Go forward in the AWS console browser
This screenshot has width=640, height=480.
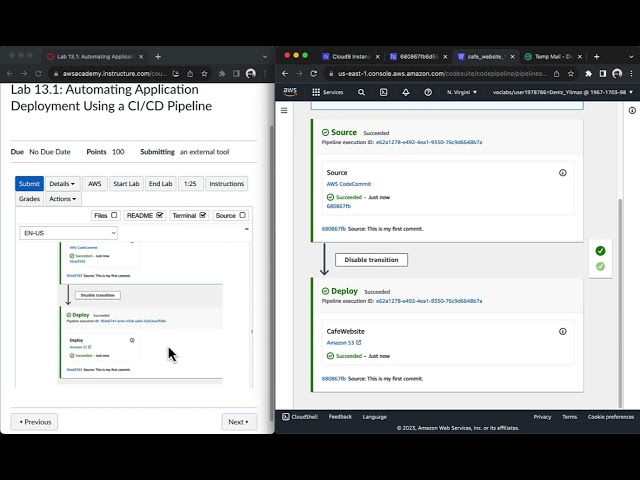coord(299,73)
